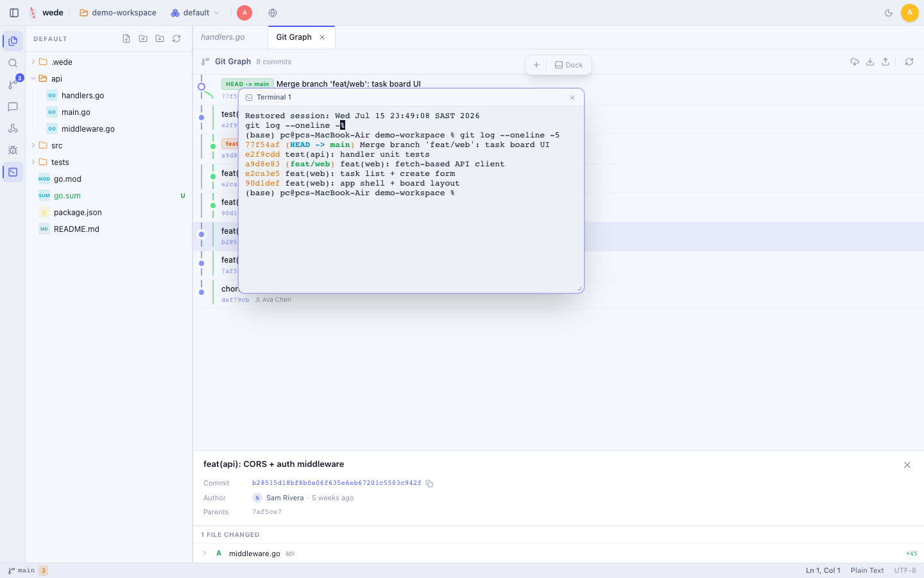Create a new file in DEFAULT explorer
Viewport: 924px width, 578px height.
(x=126, y=39)
